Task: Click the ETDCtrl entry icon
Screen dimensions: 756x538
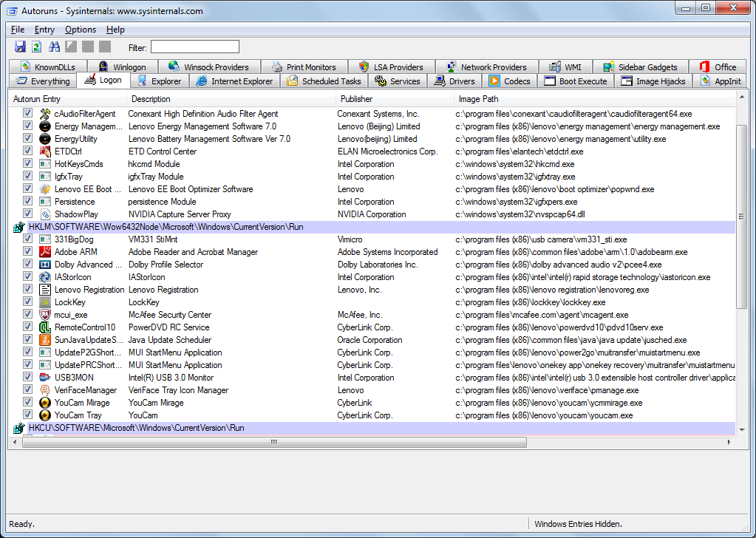Action: coord(44,151)
